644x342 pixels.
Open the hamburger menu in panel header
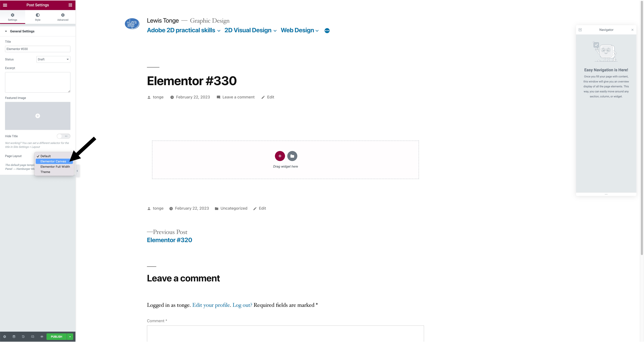[x=5, y=5]
